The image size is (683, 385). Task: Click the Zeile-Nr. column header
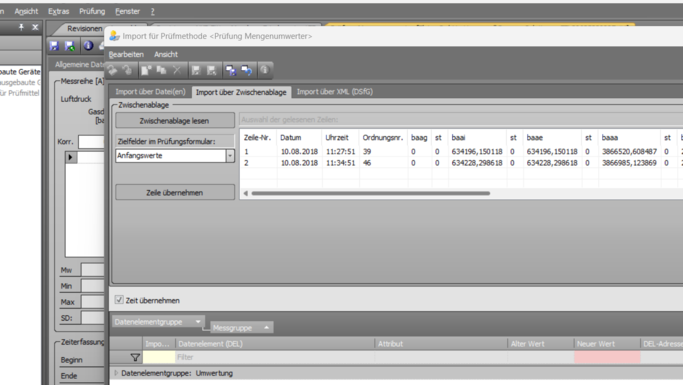pos(258,138)
